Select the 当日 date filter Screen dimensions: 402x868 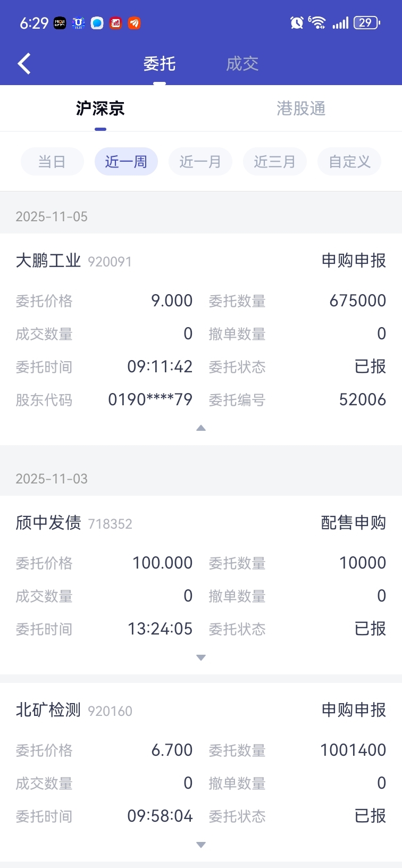tap(52, 161)
